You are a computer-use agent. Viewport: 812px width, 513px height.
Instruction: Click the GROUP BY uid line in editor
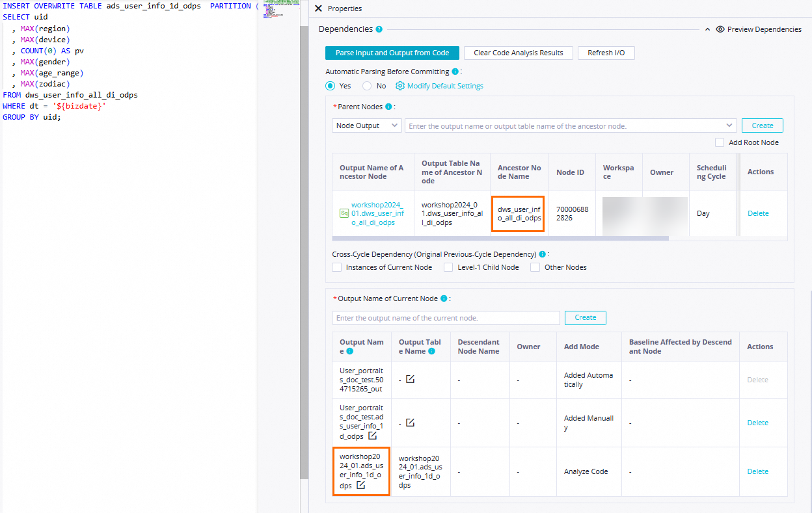(32, 117)
